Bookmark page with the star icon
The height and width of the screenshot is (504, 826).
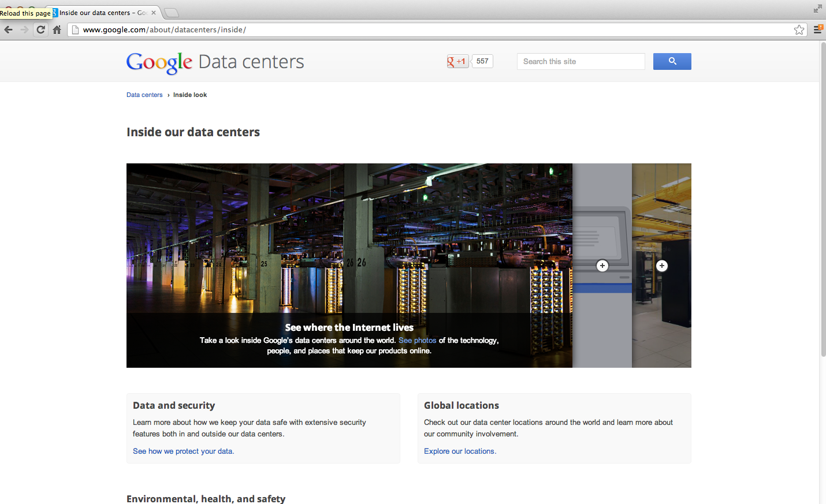(x=799, y=30)
